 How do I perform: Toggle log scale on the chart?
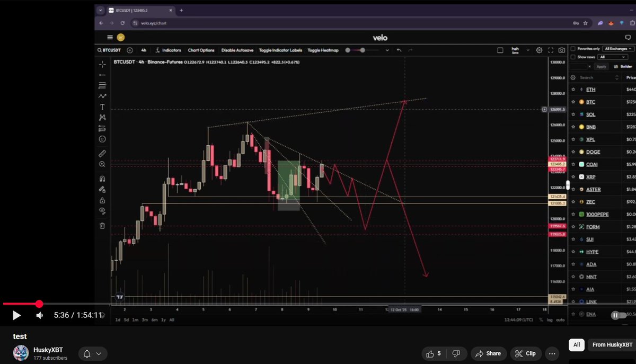549,320
